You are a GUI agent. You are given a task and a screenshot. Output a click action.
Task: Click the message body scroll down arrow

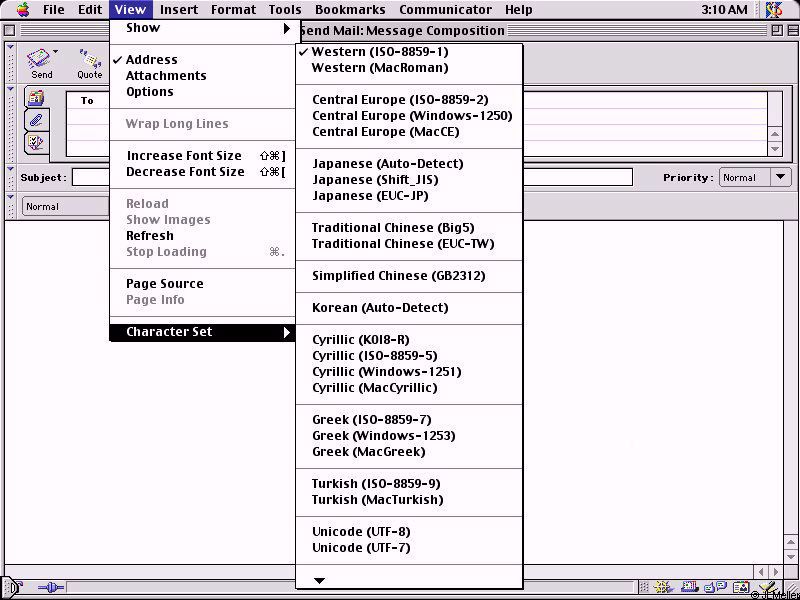coord(790,555)
